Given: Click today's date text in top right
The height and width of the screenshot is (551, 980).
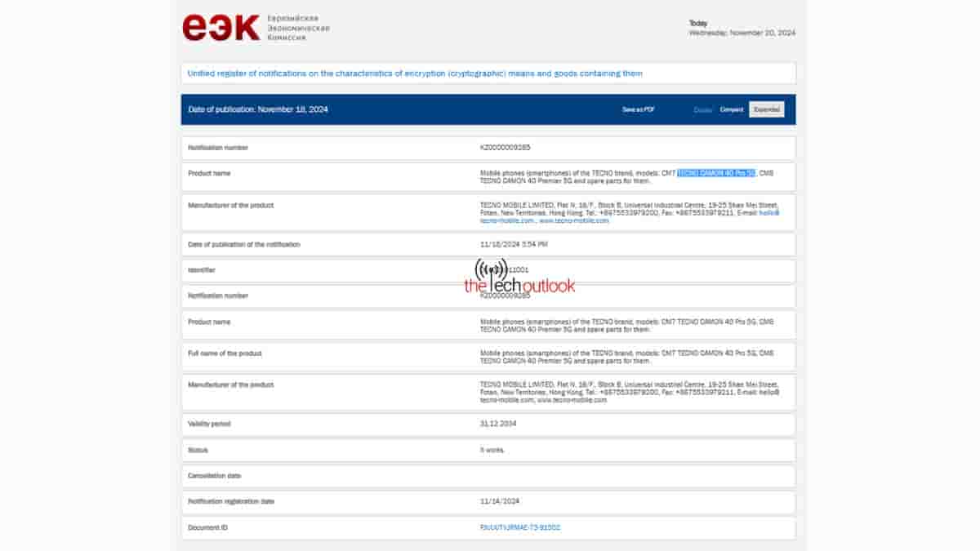Looking at the screenshot, I should pos(742,33).
